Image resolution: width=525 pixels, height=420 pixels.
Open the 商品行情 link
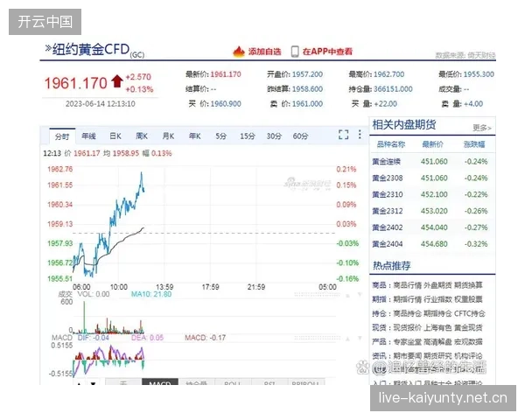[x=407, y=285]
